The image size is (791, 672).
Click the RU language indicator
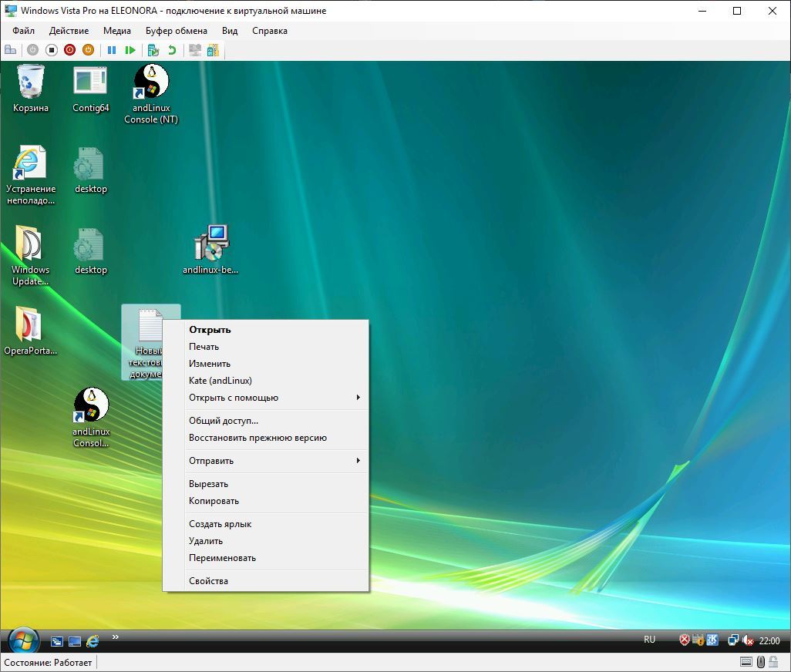649,640
